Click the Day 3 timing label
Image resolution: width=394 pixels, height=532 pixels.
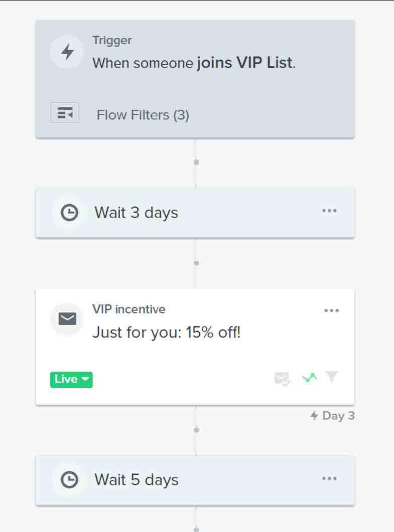point(332,416)
